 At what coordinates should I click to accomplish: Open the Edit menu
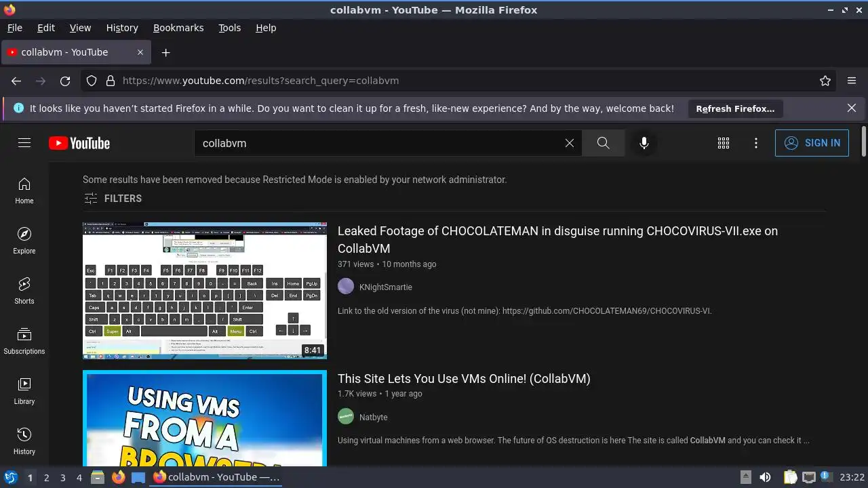pyautogui.click(x=46, y=28)
